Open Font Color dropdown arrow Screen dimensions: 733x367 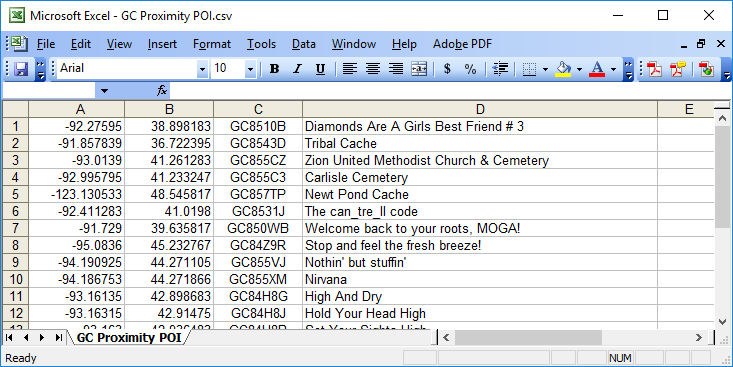tap(613, 69)
